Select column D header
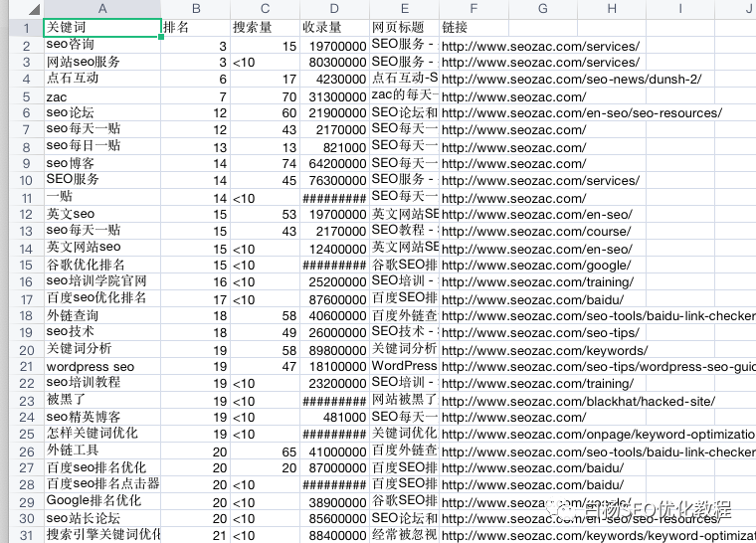Viewport: 756px width, 543px height. [x=334, y=9]
